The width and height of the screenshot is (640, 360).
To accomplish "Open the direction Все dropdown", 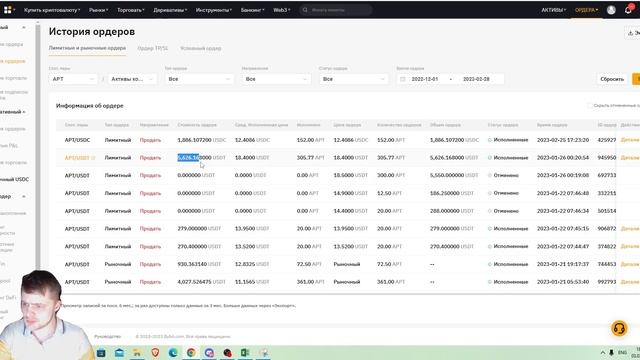I will pos(276,79).
